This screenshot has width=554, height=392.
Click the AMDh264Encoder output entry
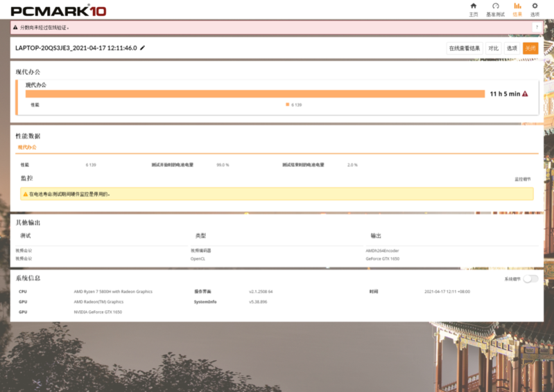click(382, 251)
